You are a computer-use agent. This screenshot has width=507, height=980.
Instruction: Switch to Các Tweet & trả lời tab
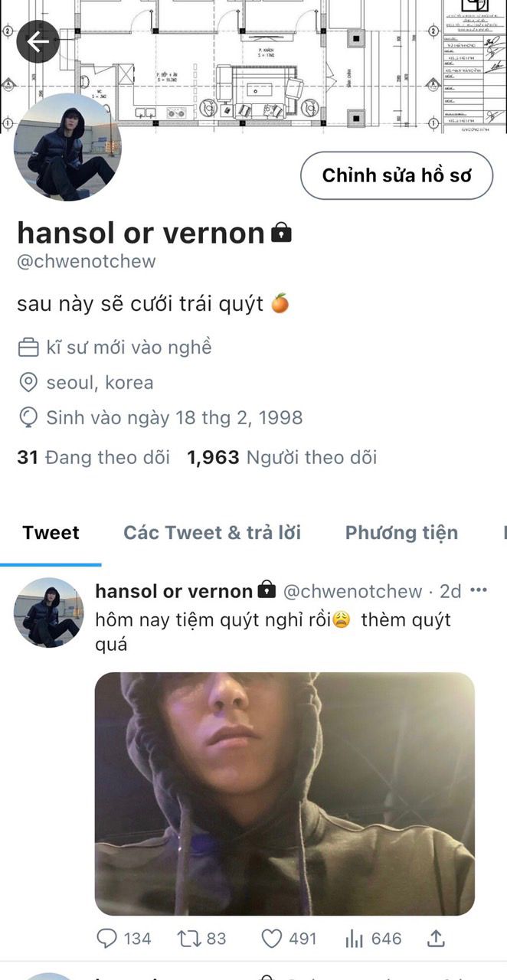coord(212,533)
